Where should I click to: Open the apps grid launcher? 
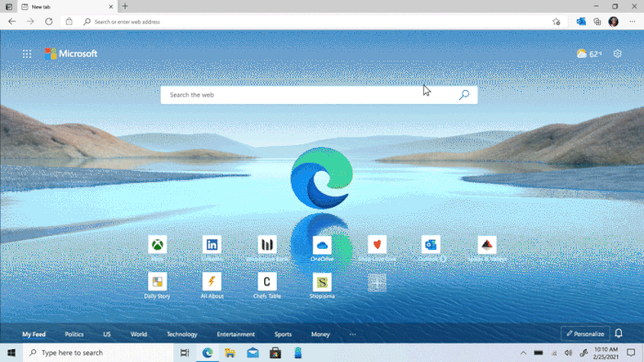point(27,53)
